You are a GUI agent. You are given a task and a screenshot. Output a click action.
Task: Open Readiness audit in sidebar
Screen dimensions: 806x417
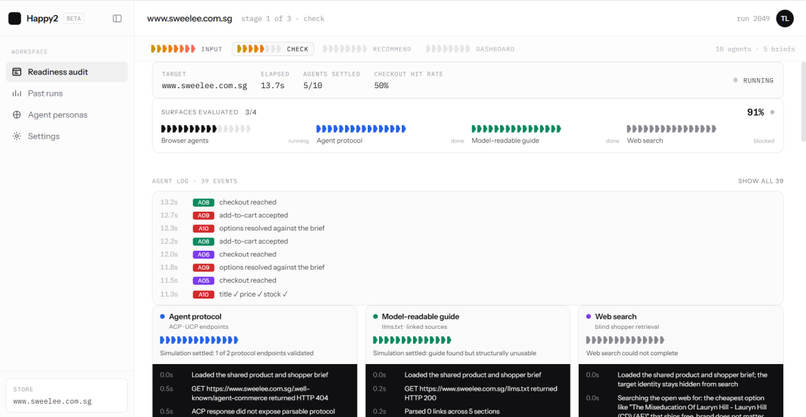coord(67,72)
